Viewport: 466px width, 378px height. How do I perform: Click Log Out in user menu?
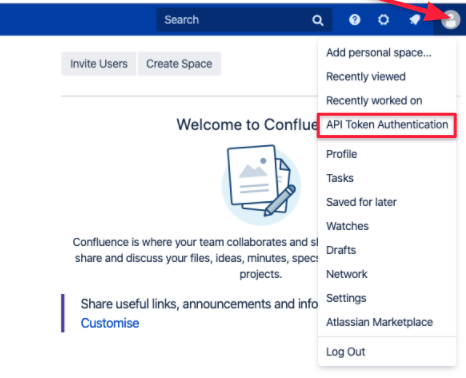tap(387, 352)
